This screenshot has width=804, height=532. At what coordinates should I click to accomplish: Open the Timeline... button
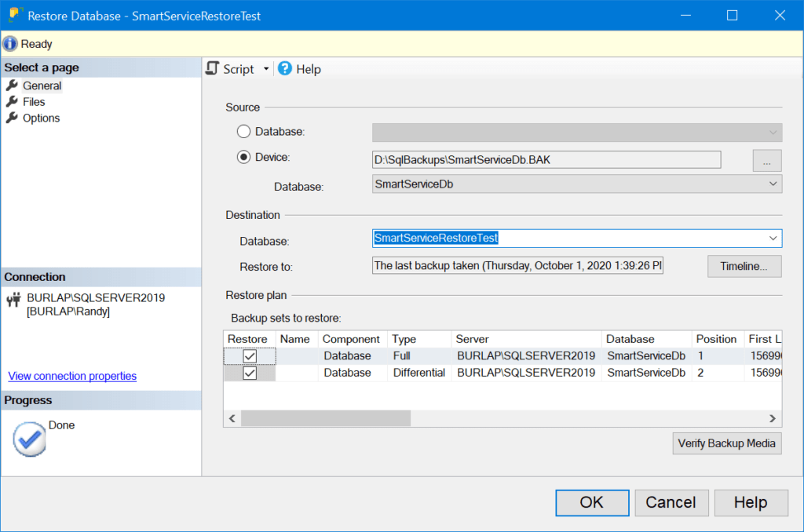pos(744,266)
